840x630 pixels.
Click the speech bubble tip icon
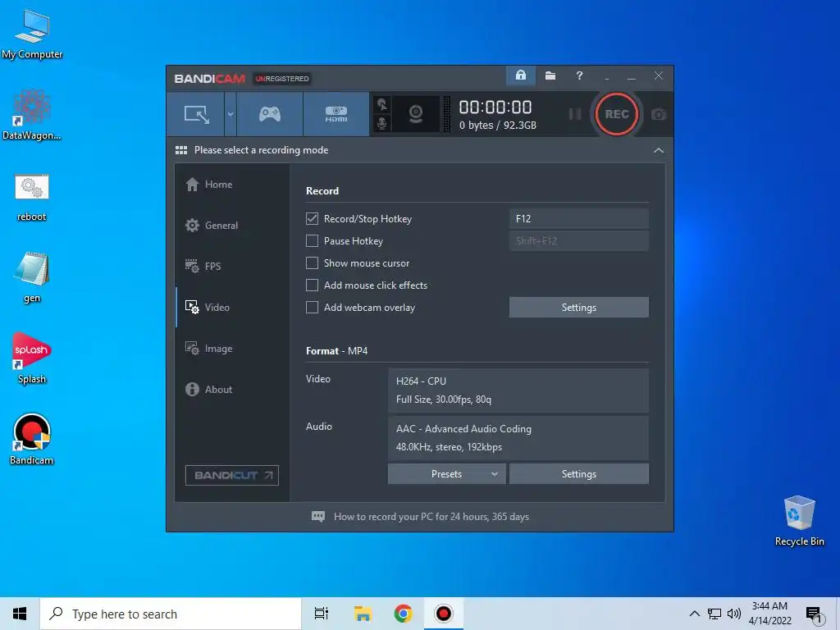pos(318,517)
